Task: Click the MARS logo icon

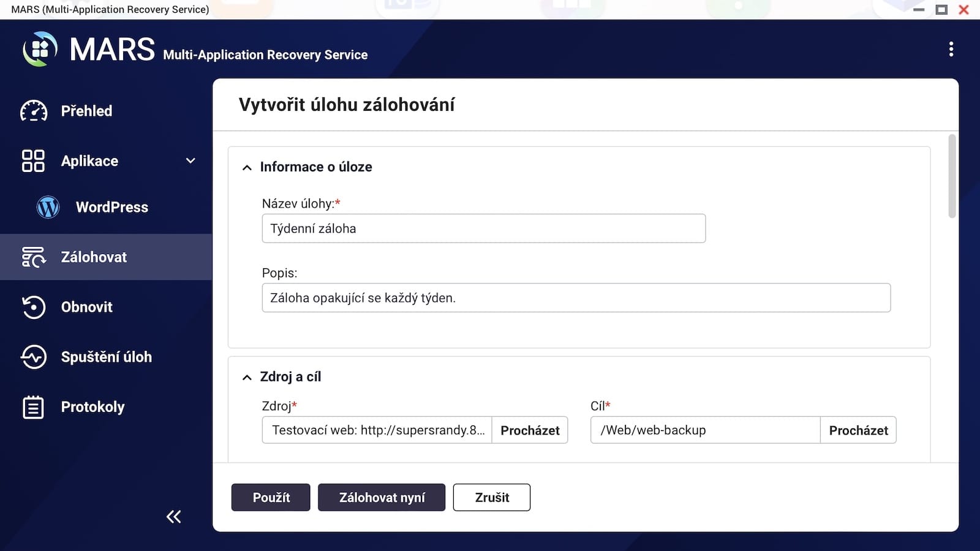Action: [x=40, y=49]
